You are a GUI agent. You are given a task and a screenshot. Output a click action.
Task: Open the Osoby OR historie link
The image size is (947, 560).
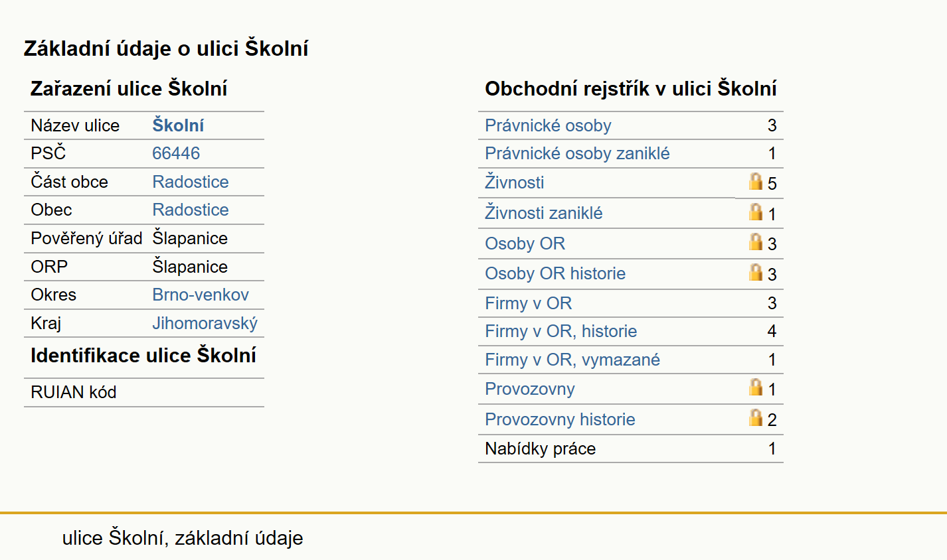coord(555,273)
